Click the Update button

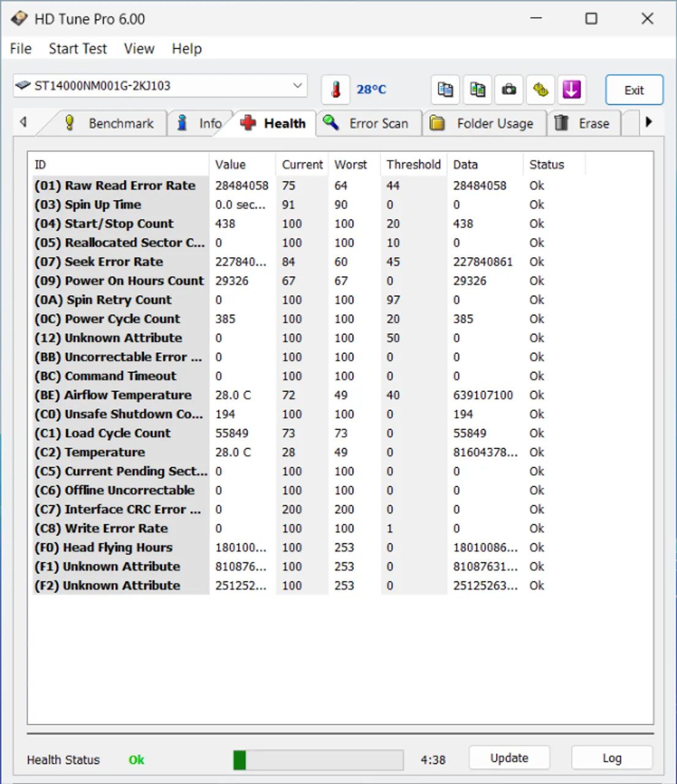(x=509, y=758)
